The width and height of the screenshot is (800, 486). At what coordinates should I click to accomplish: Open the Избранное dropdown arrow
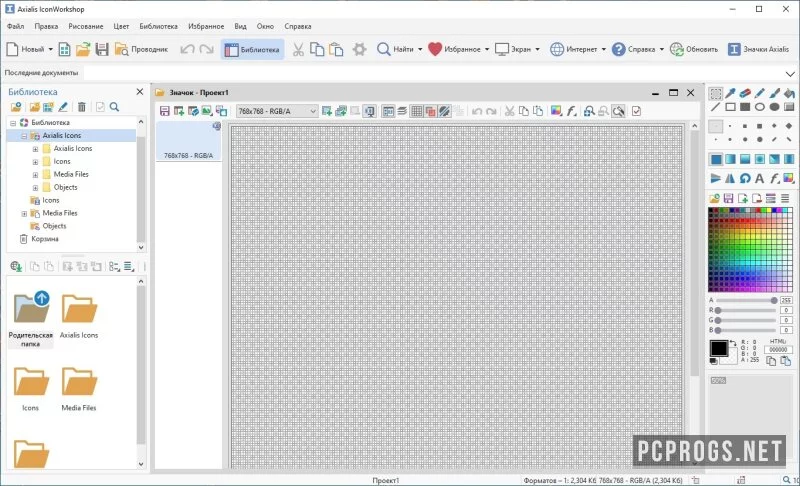[487, 49]
